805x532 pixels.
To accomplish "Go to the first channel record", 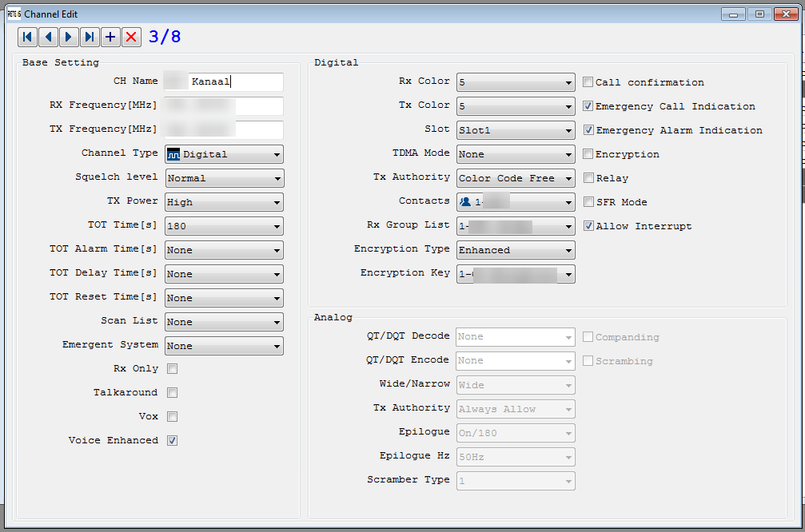I will pyautogui.click(x=27, y=37).
